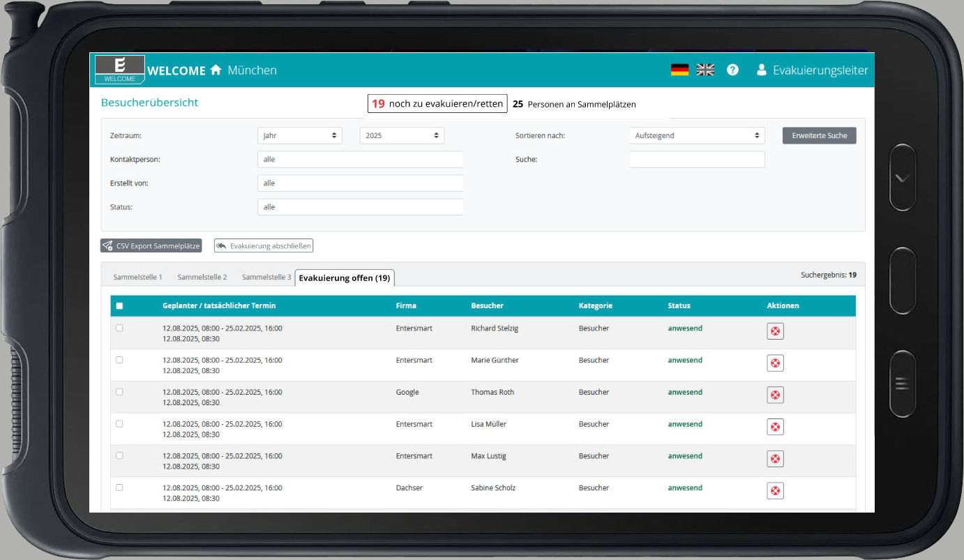Viewport: 964px width, 560px height.
Task: Click the 'Status' column header
Action: tap(679, 305)
